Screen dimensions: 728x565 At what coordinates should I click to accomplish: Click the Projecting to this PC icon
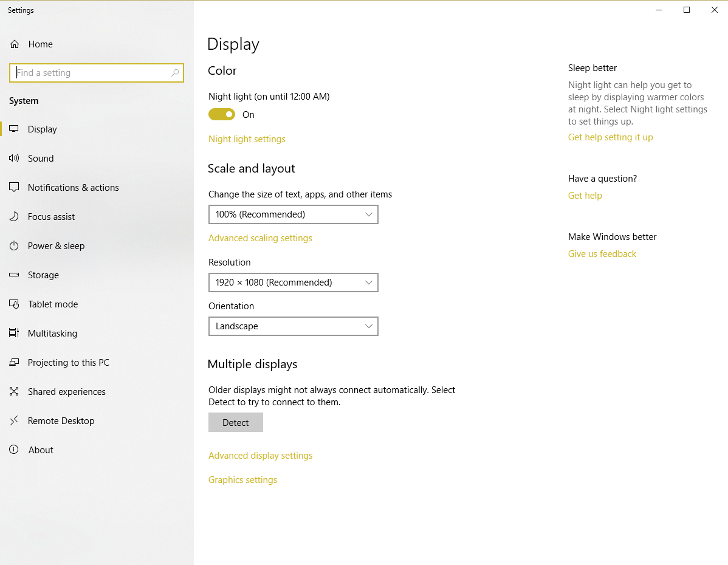[14, 363]
